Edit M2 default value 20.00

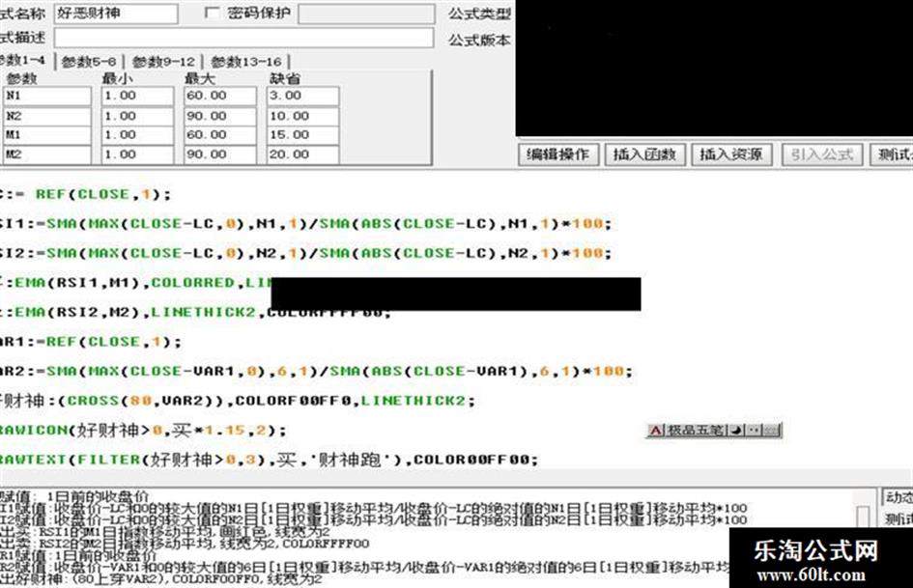click(302, 154)
